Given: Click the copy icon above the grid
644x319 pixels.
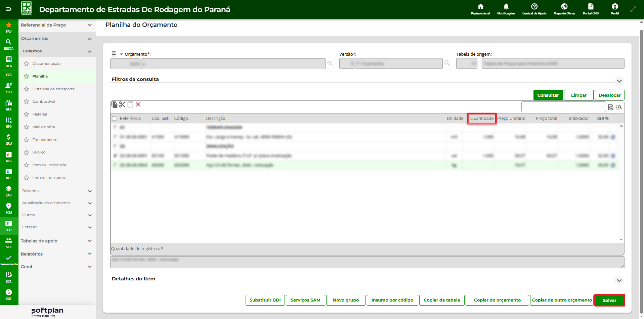Looking at the screenshot, I should 115,104.
